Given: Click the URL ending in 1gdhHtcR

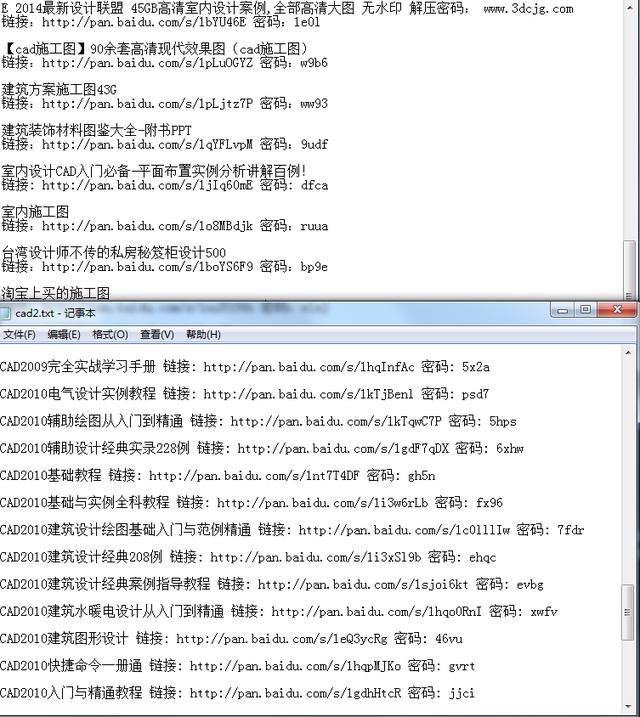Looking at the screenshot, I should coord(295,693).
